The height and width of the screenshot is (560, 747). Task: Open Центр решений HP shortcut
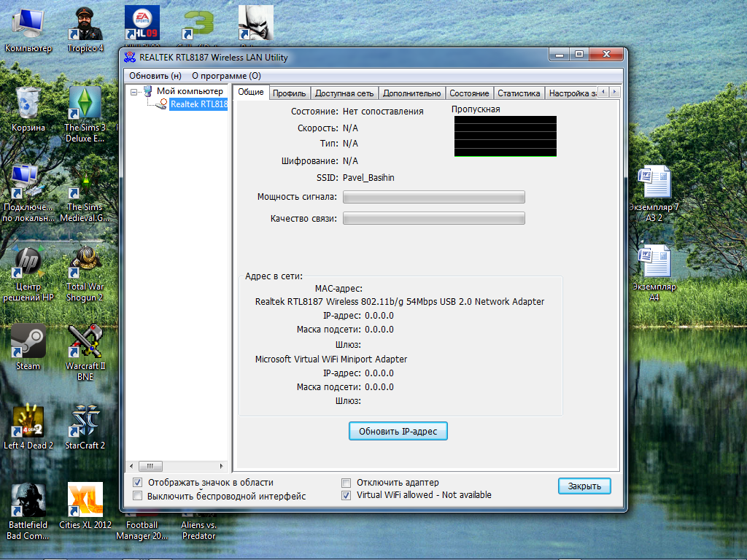click(x=28, y=273)
